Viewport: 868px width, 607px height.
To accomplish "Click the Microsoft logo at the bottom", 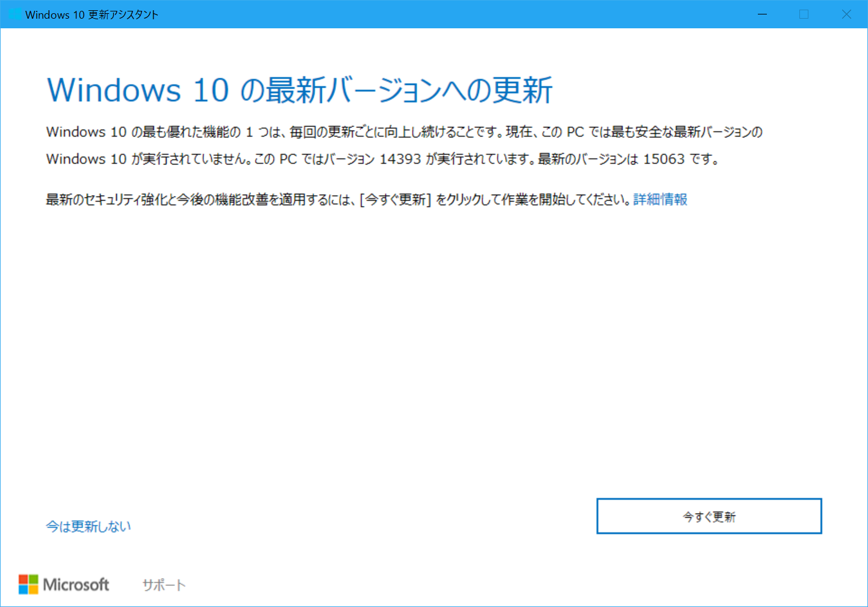I will coord(64,584).
